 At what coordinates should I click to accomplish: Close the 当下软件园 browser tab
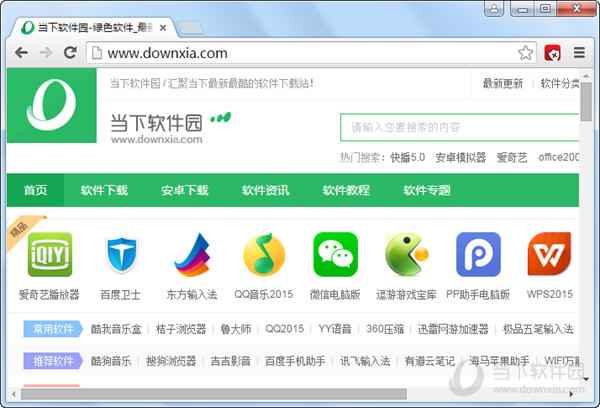click(x=163, y=28)
